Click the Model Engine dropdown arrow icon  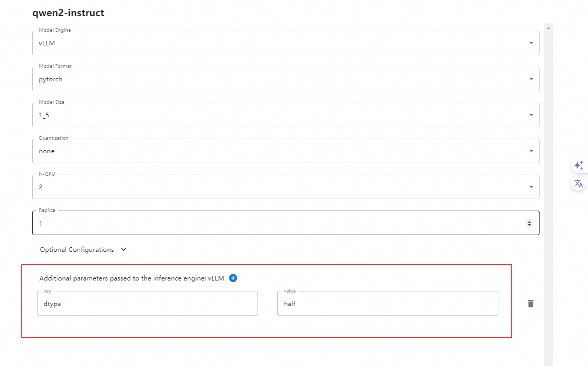(531, 43)
